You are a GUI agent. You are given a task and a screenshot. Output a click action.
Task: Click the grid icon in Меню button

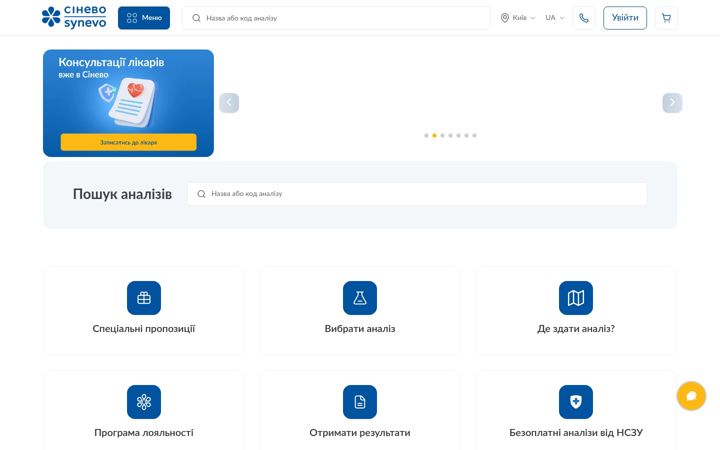coord(132,18)
